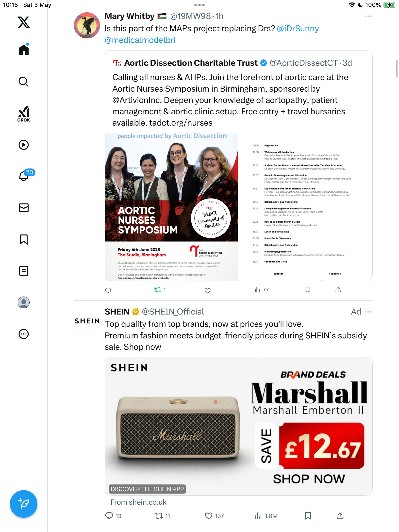Image resolution: width=399 pixels, height=532 pixels.
Task: Open the Grok assistant icon
Action: point(24,114)
